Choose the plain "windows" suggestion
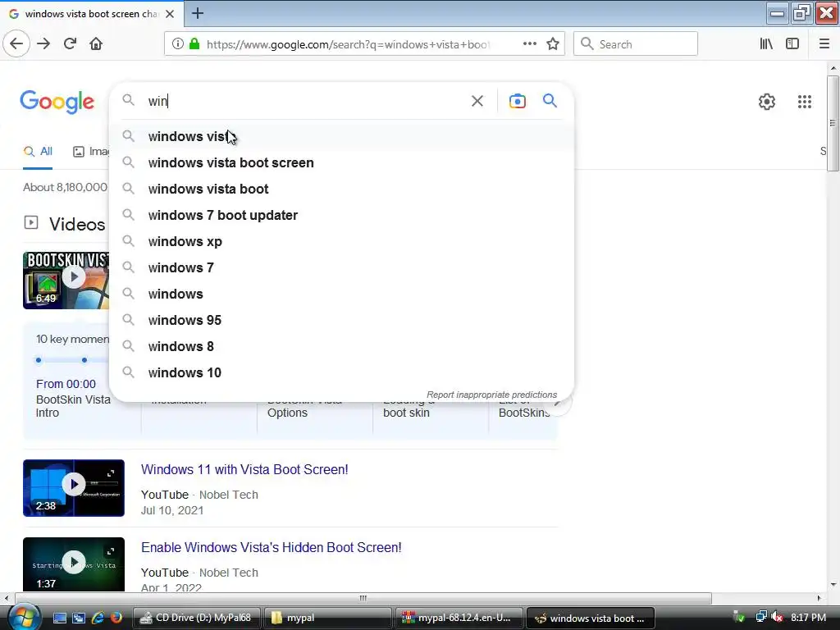The height and width of the screenshot is (630, 840). 341,294
